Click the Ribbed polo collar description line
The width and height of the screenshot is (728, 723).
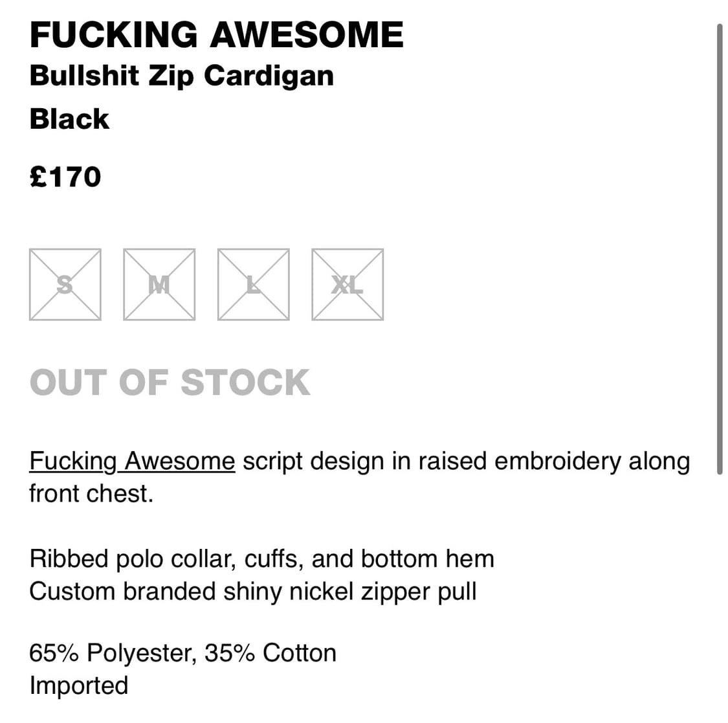click(261, 558)
